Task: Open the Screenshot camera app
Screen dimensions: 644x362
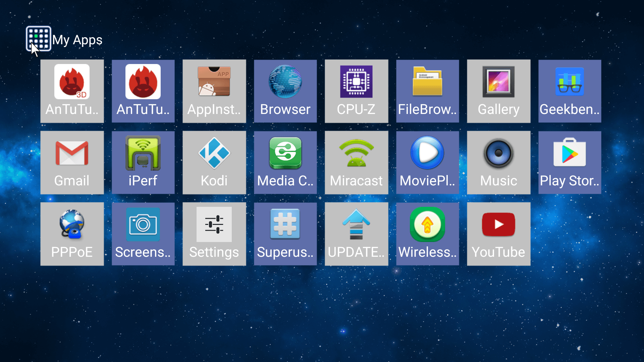Action: [x=143, y=234]
